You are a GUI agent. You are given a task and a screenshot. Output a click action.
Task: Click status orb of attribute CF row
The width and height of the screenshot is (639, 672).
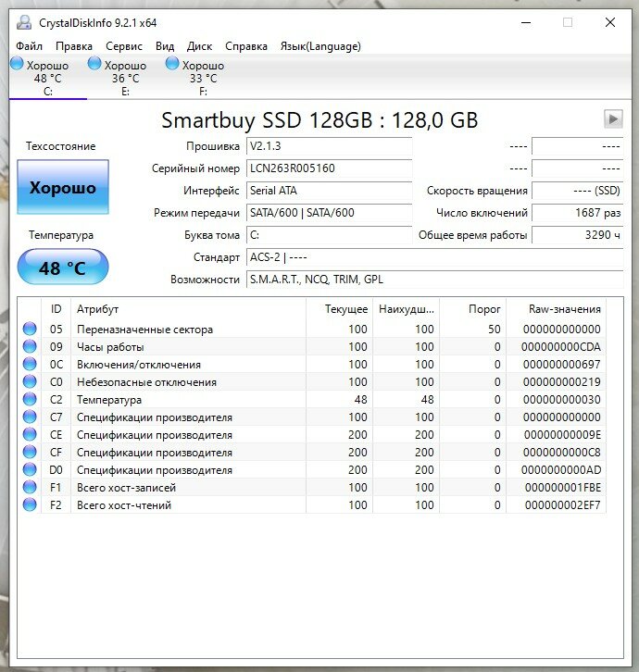[x=30, y=452]
